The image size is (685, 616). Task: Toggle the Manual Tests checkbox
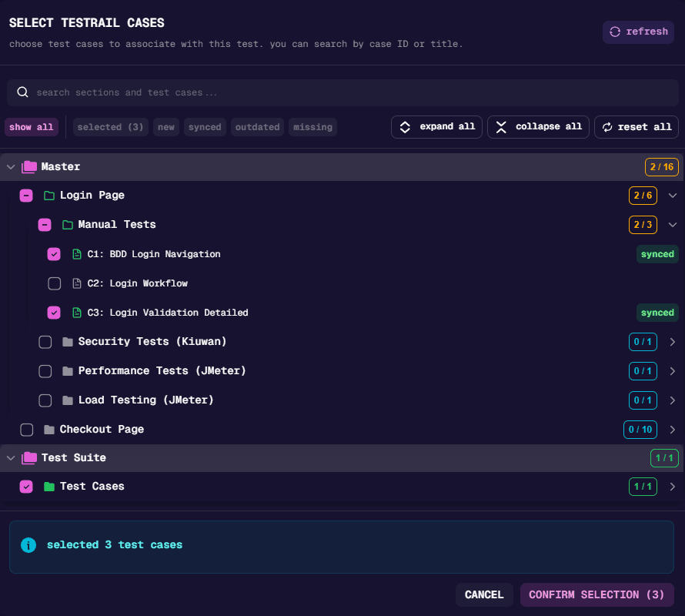45,225
